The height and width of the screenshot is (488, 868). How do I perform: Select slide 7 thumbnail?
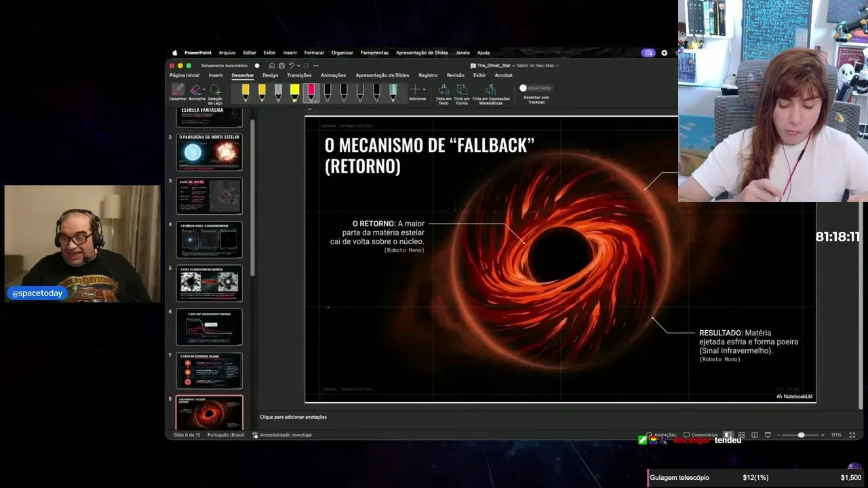point(209,370)
